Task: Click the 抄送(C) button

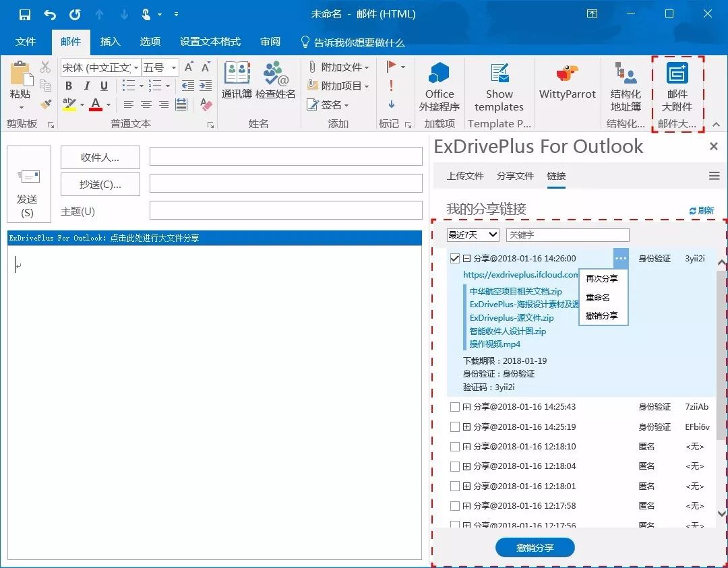Action: (100, 184)
